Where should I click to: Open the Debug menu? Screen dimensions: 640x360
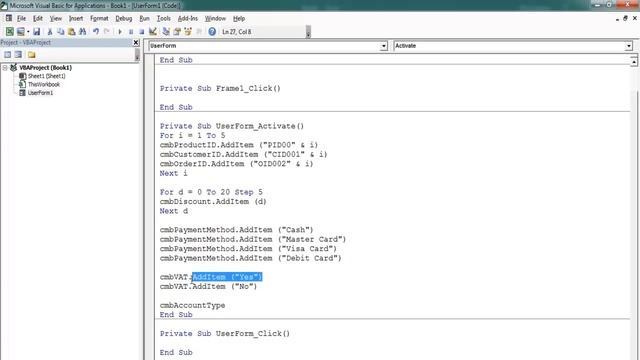[x=123, y=18]
